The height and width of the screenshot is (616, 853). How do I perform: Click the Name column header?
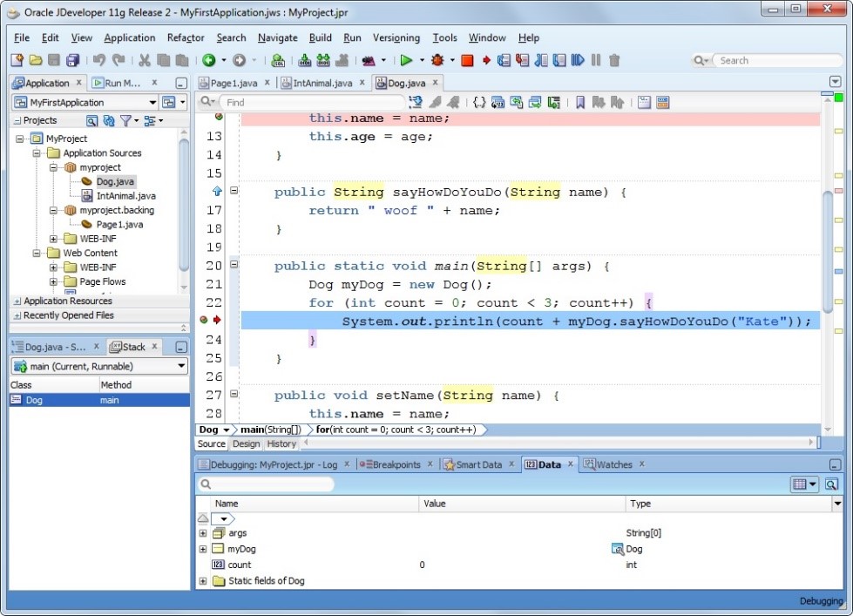316,504
